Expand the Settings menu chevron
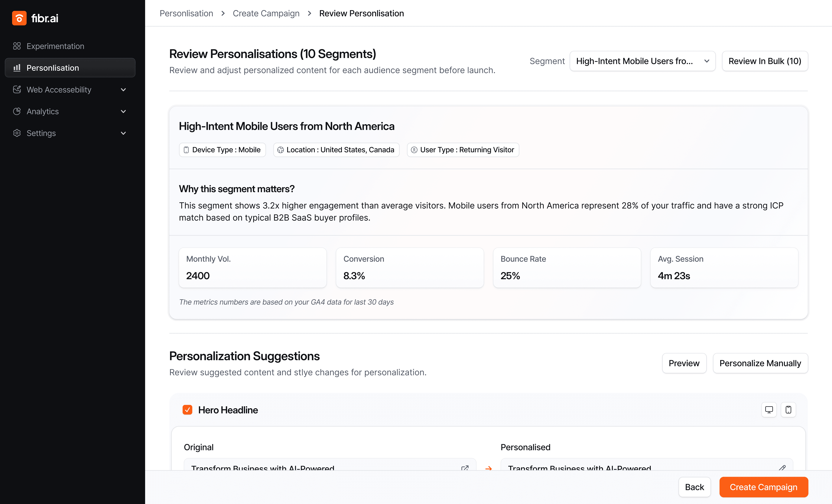 coord(123,133)
